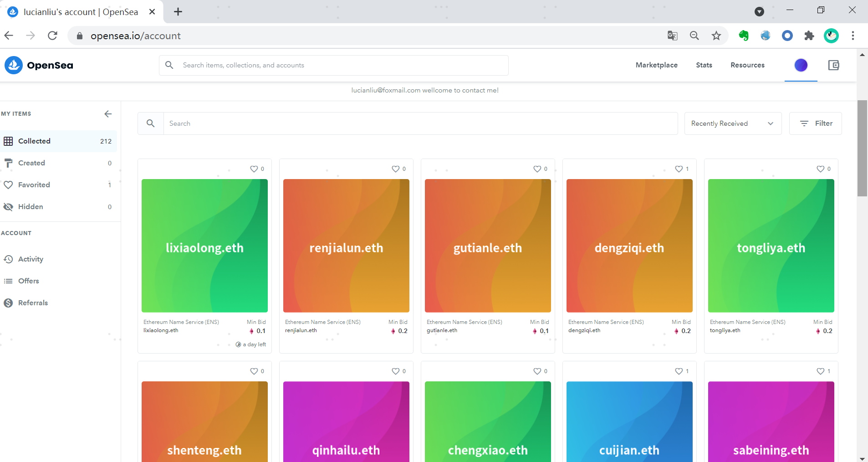Toggle favorite heart on tongliya.eth card
The width and height of the screenshot is (868, 462).
click(x=820, y=169)
